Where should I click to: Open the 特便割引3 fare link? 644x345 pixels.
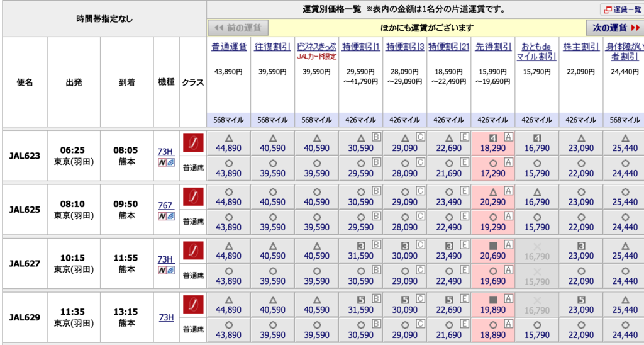click(x=405, y=47)
